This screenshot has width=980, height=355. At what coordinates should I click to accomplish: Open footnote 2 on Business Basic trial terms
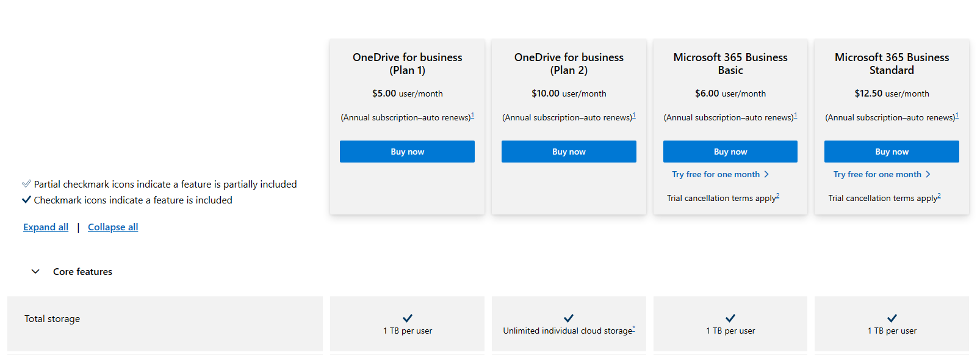pyautogui.click(x=777, y=196)
